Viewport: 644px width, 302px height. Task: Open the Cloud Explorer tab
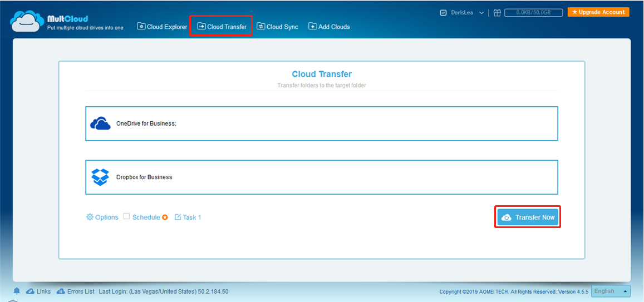coord(162,27)
